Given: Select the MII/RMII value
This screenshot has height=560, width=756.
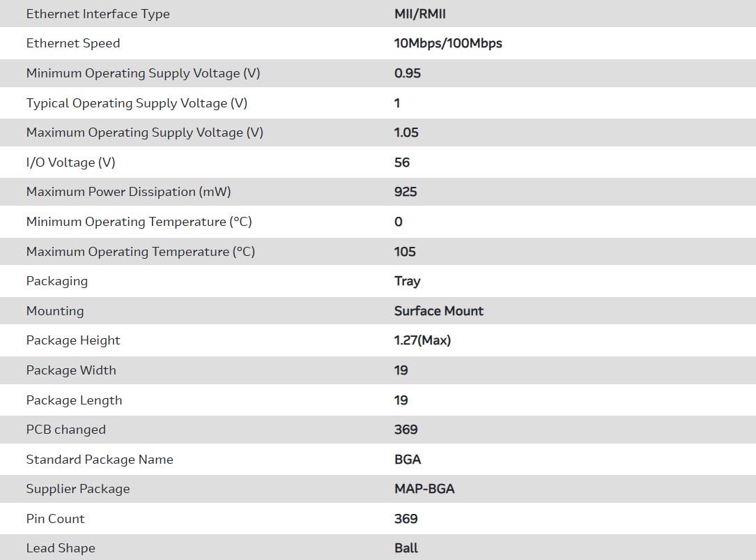Looking at the screenshot, I should 419,14.
